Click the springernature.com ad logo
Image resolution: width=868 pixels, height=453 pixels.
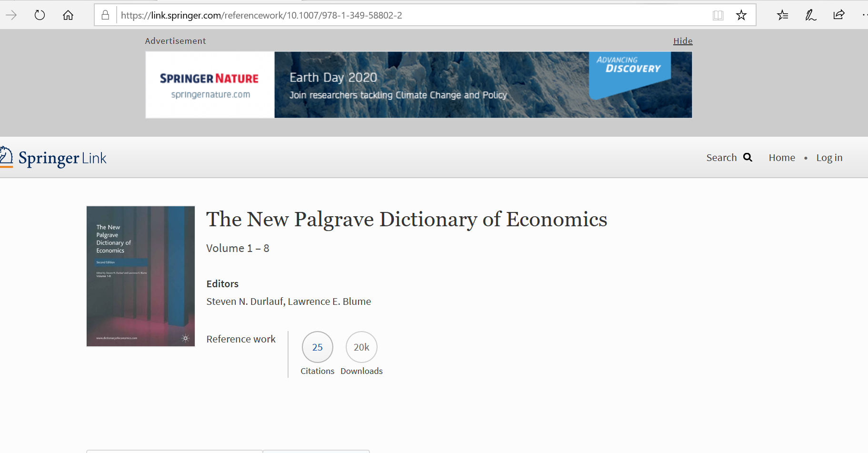coord(210,85)
